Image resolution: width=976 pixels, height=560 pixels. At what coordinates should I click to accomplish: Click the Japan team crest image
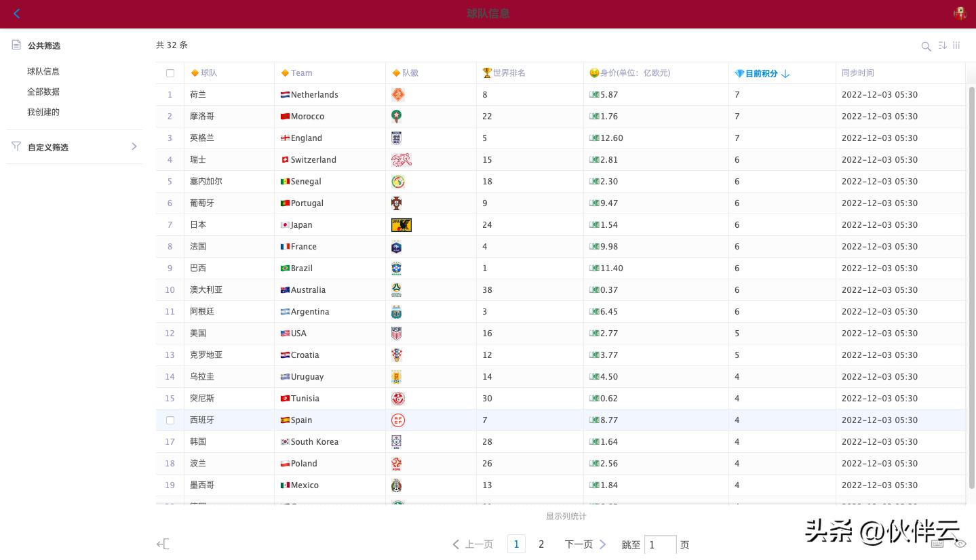(x=401, y=225)
